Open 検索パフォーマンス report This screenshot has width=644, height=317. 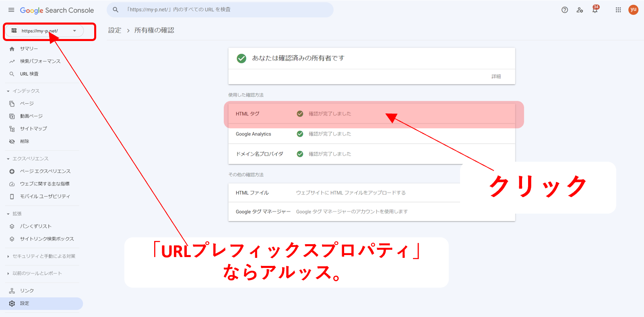40,61
